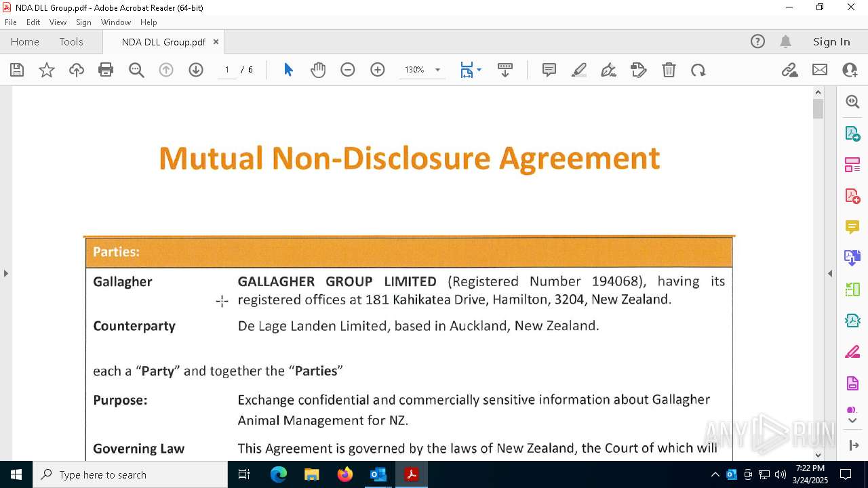Image resolution: width=868 pixels, height=488 pixels.
Task: Turn on scrolling page display mode
Action: pos(505,70)
